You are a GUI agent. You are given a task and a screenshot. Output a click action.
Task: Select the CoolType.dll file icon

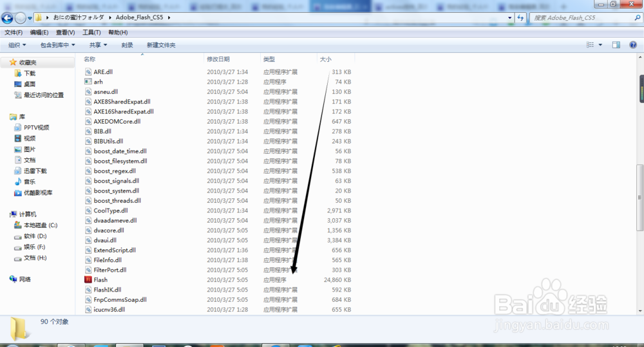pyautogui.click(x=88, y=211)
